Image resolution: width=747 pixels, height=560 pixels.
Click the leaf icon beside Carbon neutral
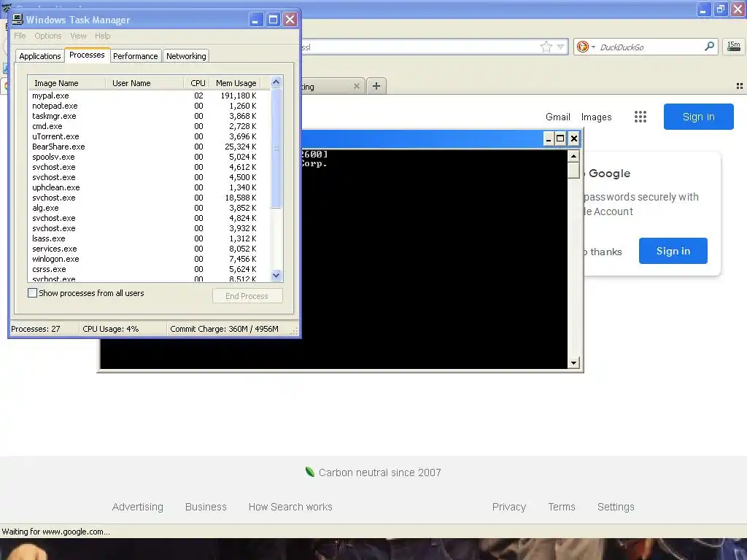309,472
